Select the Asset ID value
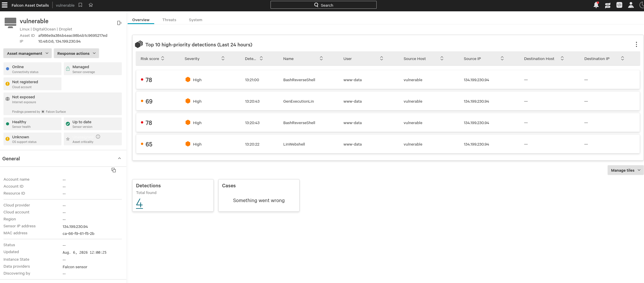Viewport: 644px width, 283px height. [73, 35]
